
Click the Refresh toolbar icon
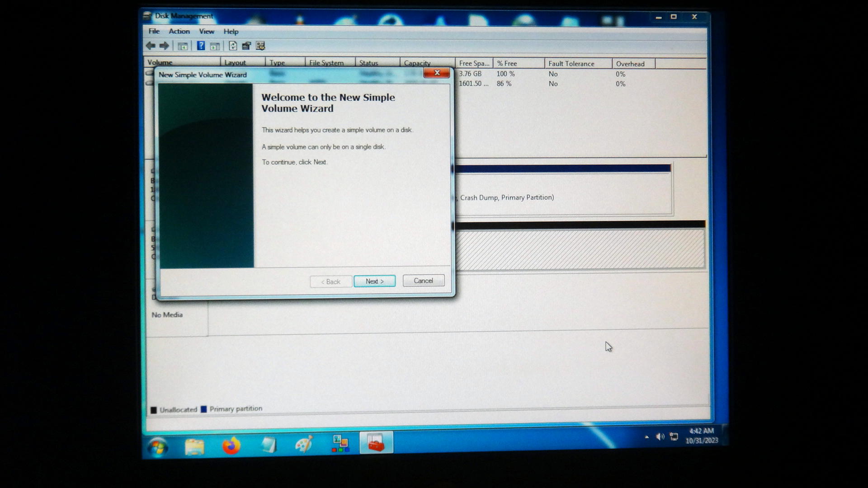coord(233,46)
